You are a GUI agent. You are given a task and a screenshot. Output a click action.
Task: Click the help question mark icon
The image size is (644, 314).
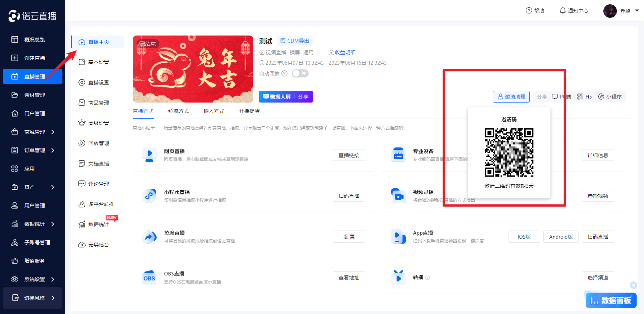(x=529, y=10)
